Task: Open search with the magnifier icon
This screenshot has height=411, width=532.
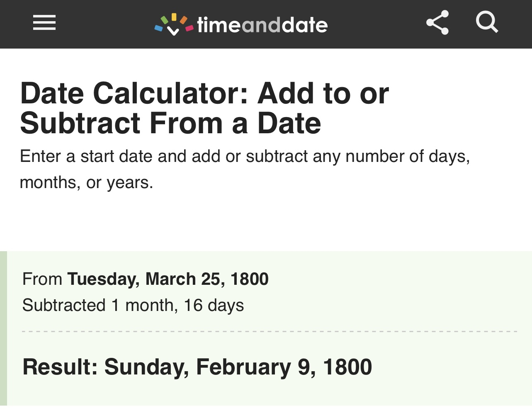Action: [487, 22]
